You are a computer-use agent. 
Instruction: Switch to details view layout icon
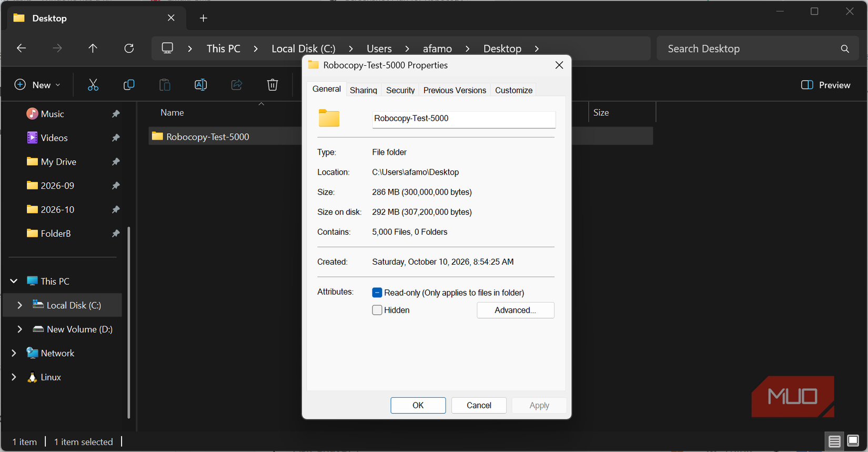click(x=834, y=441)
